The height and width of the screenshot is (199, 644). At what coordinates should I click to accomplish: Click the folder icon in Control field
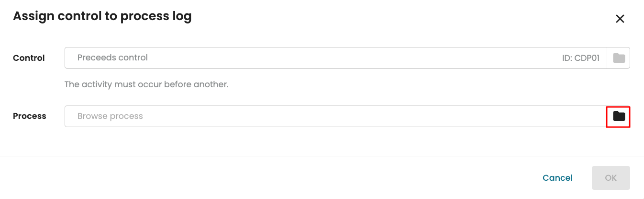coord(619,58)
